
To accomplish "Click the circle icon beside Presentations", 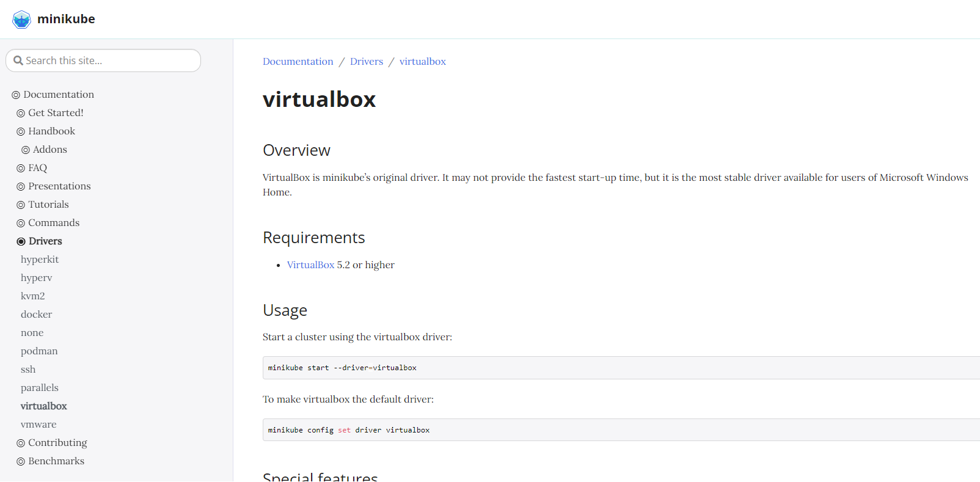I will pos(21,187).
